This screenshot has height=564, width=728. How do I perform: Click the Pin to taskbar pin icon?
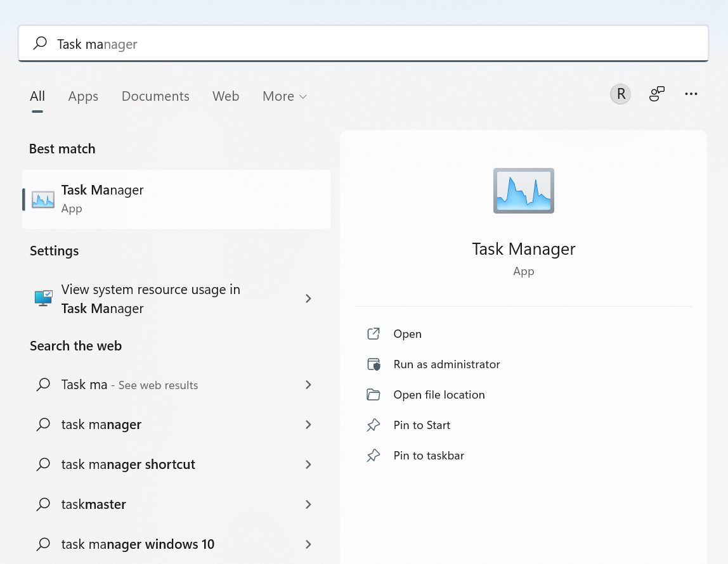click(374, 455)
